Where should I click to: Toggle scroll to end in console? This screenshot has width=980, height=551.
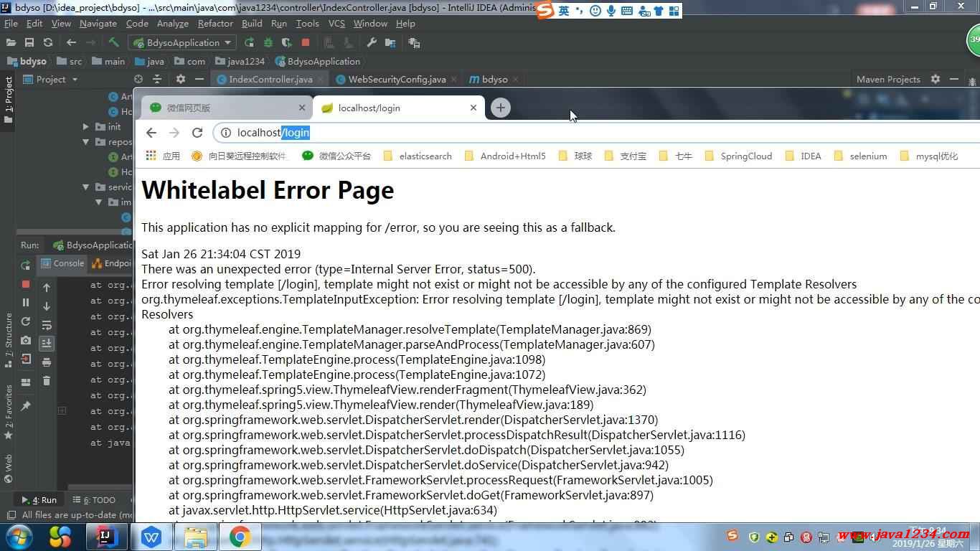pos(47,344)
